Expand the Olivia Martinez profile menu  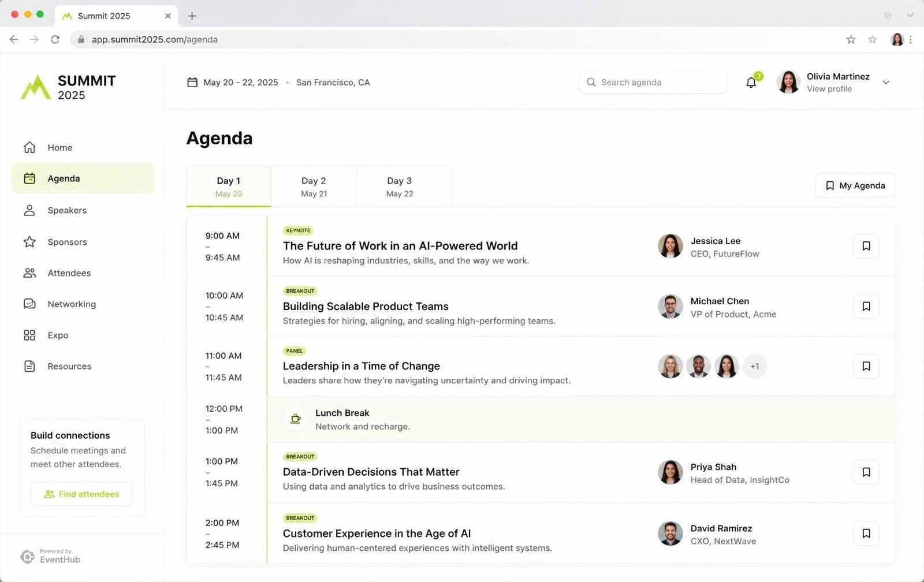pos(886,83)
